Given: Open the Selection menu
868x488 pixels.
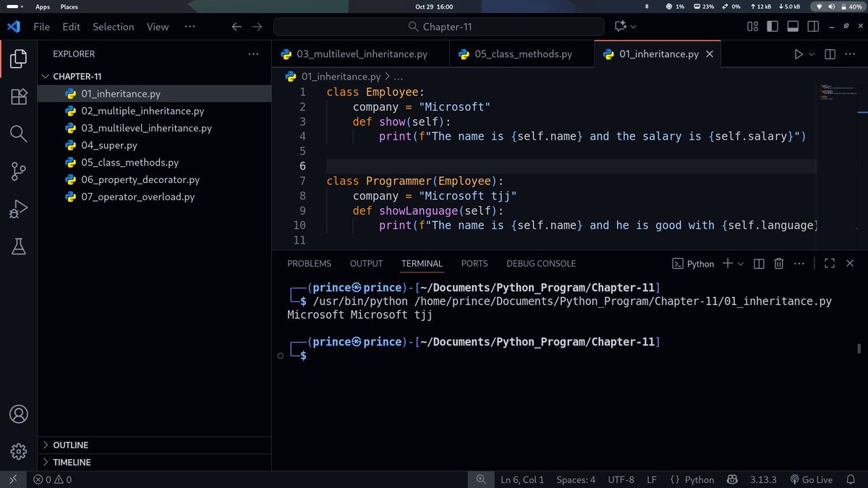Looking at the screenshot, I should 113,27.
